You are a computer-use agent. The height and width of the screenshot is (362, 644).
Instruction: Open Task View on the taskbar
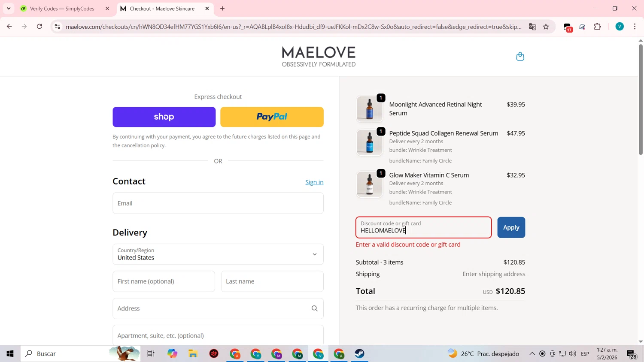pyautogui.click(x=151, y=353)
